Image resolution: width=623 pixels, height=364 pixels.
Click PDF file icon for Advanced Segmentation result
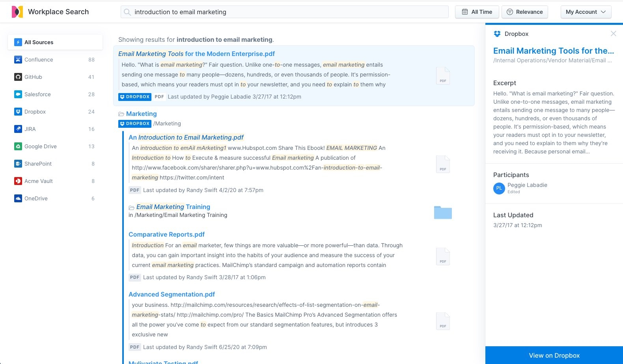point(443,321)
